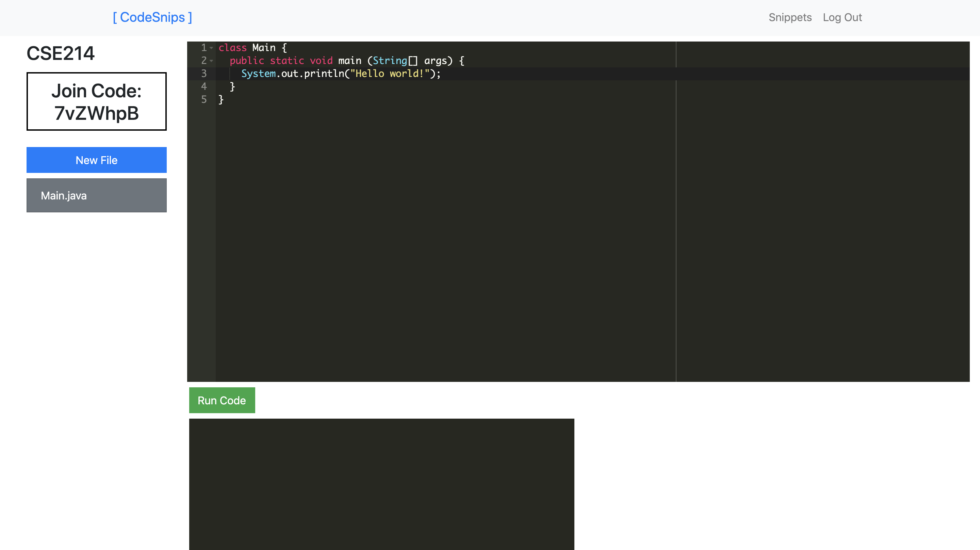Open the CodeSnips home logo link

pyautogui.click(x=152, y=17)
